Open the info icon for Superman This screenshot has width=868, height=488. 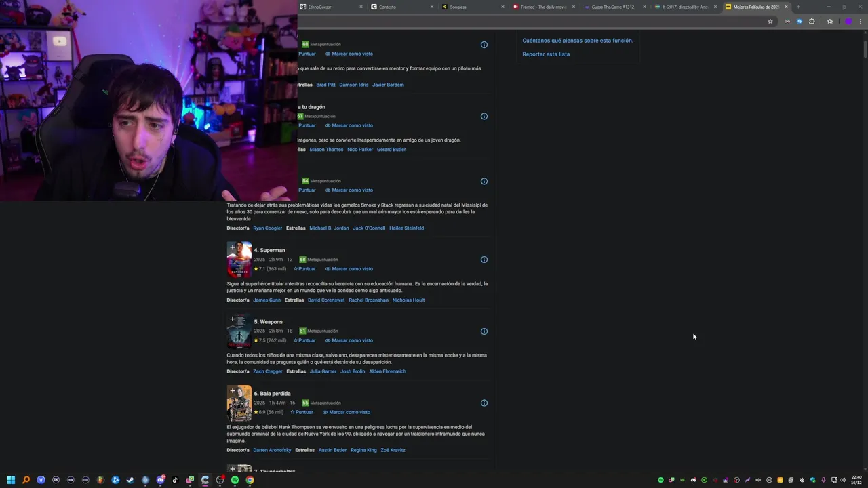point(484,260)
